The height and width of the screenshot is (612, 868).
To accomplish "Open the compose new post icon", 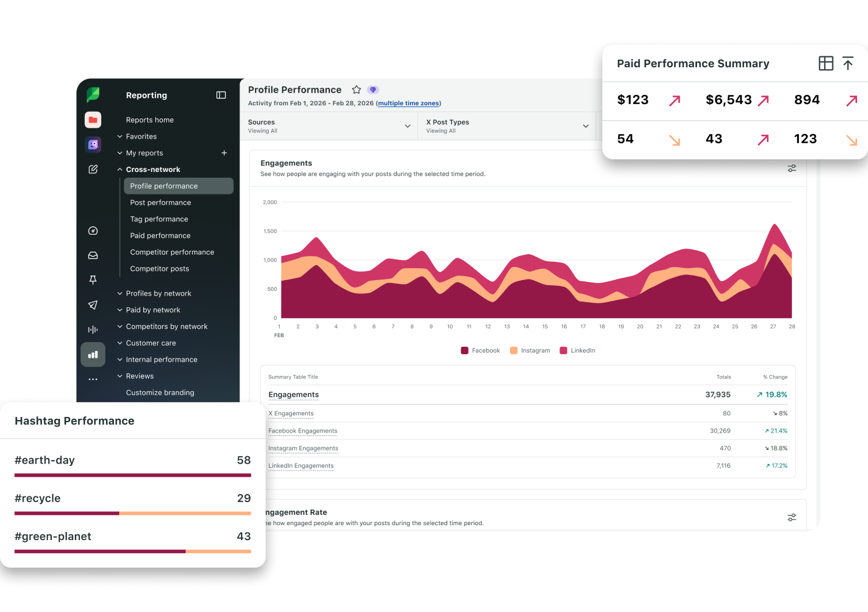I will [93, 169].
